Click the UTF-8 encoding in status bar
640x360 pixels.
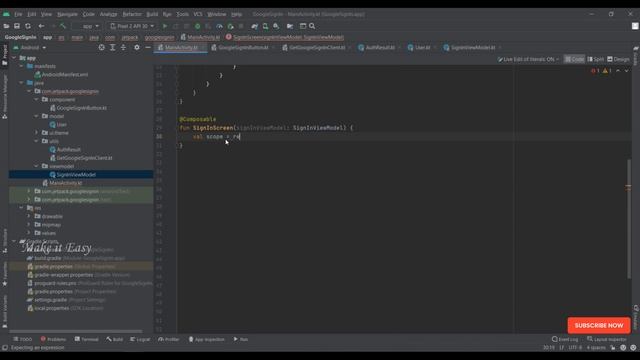coord(575,348)
